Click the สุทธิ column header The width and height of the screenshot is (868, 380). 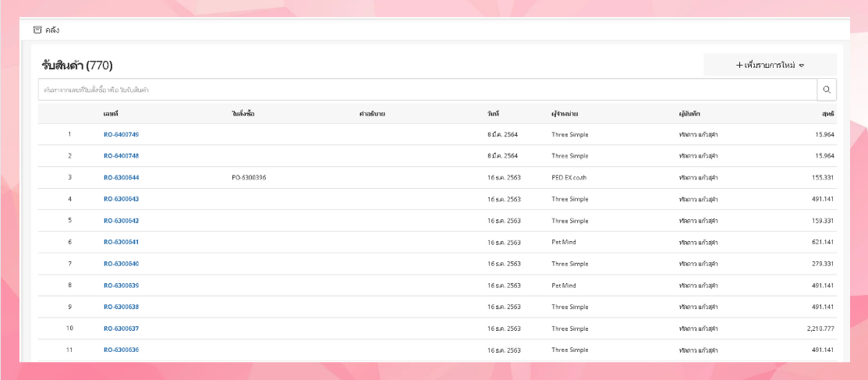point(828,114)
